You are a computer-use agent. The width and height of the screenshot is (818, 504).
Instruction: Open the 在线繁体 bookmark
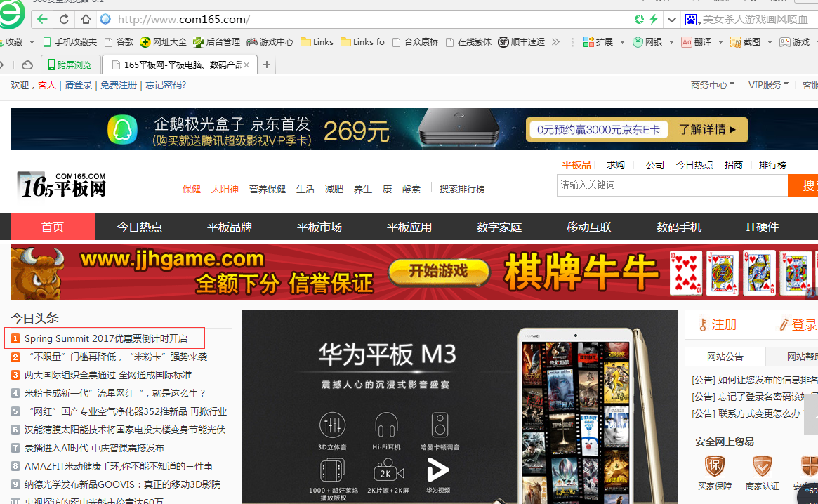point(468,41)
